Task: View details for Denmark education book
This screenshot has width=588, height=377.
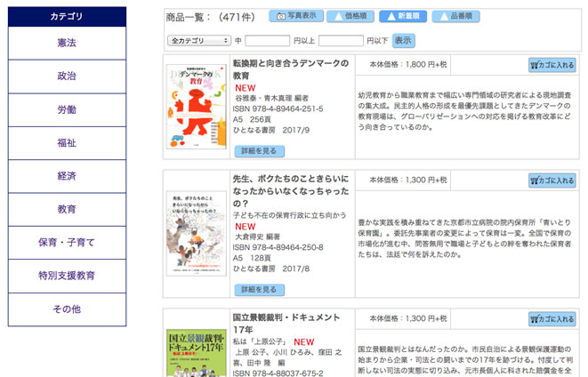Action: point(260,151)
